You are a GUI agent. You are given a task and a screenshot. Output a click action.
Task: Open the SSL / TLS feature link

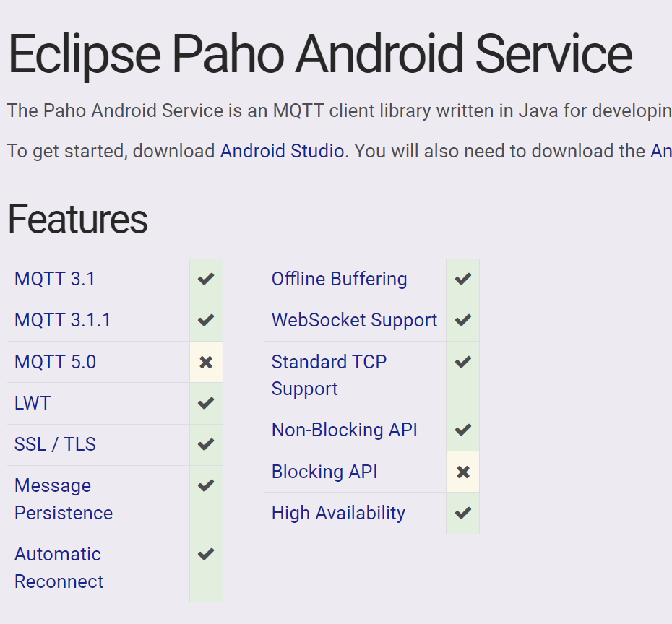coord(55,445)
